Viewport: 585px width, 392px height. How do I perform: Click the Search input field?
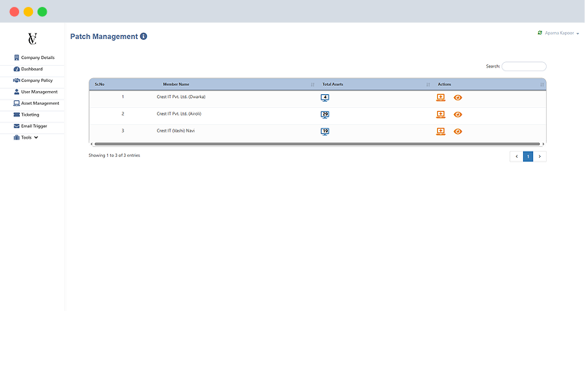524,67
